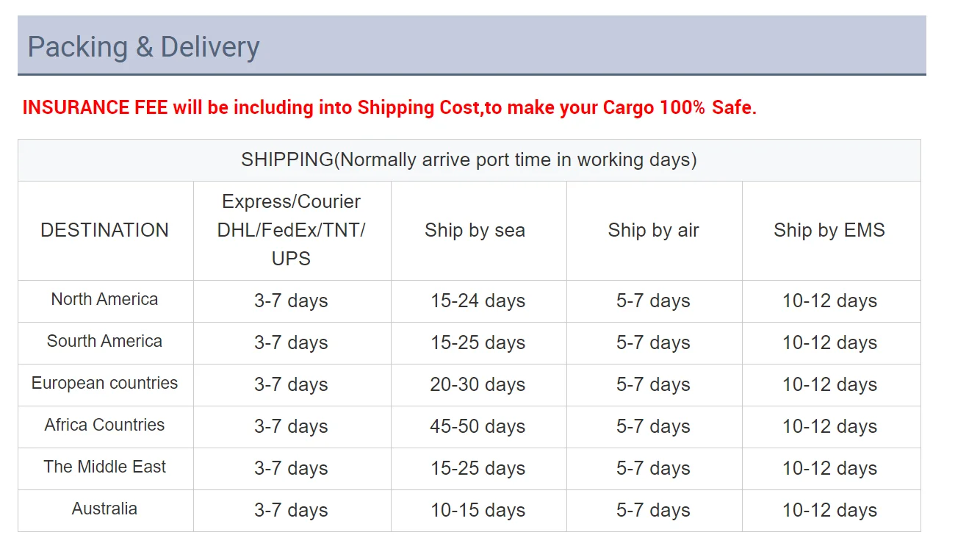Click the Express/Courier DHL/FedEx/TNT/UPS header
Image resolution: width=980 pixels, height=535 pixels.
(292, 230)
